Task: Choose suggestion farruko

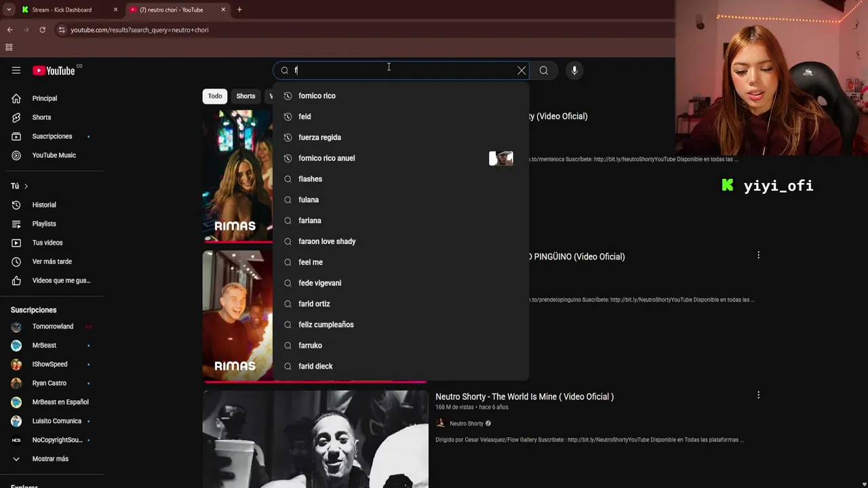Action: point(401,345)
